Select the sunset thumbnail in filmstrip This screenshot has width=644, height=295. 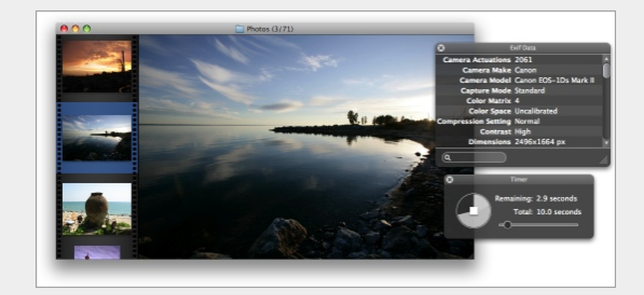pos(97,66)
